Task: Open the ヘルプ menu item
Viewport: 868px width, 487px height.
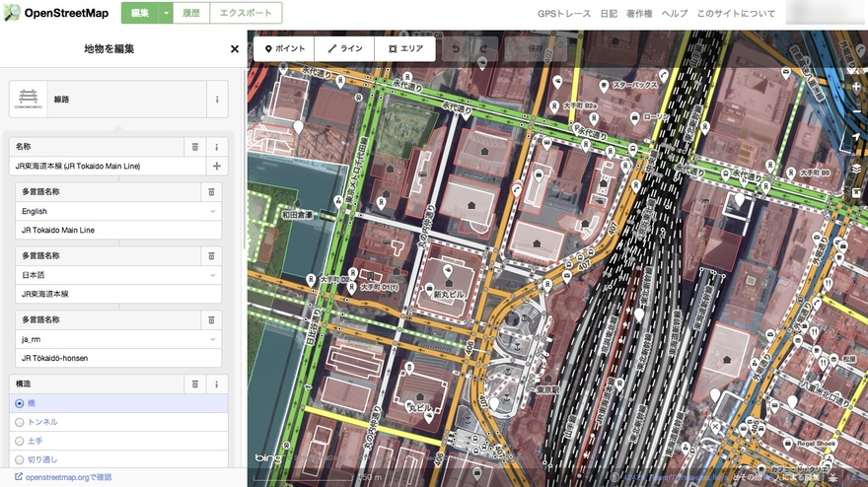Action: [x=675, y=14]
